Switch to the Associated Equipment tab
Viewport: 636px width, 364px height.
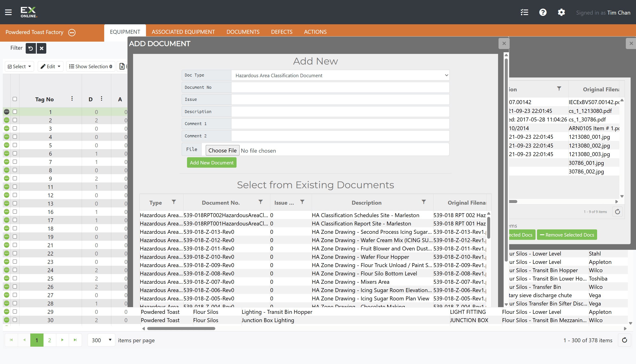[x=183, y=32]
